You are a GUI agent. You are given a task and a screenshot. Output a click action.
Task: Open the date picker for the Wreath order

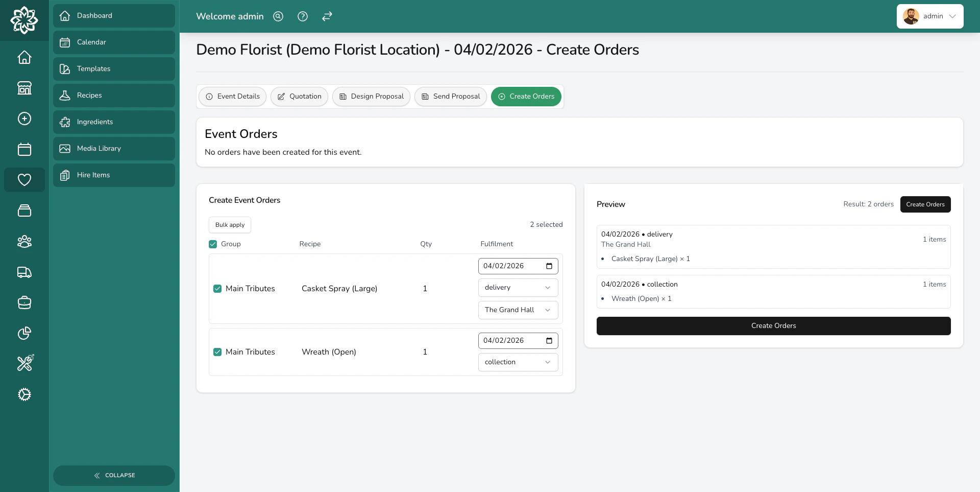click(x=549, y=341)
